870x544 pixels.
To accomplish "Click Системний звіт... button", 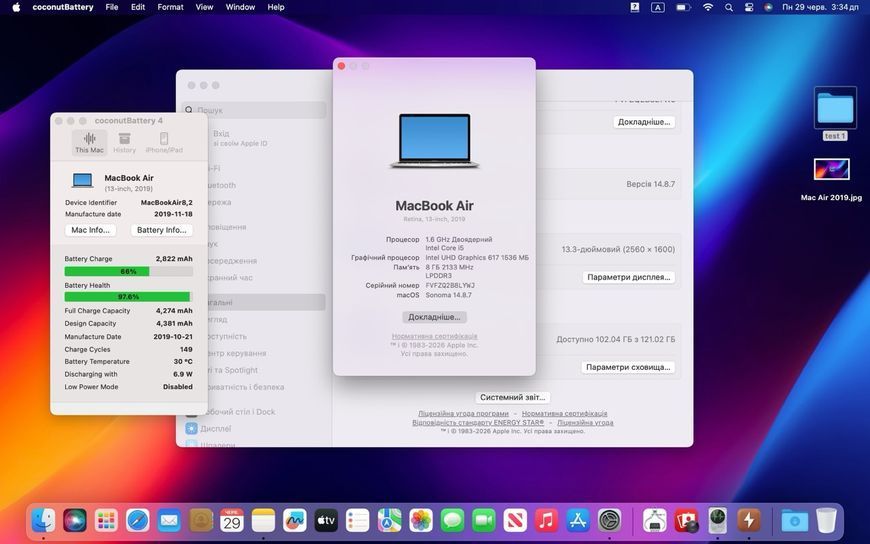I will (x=513, y=397).
